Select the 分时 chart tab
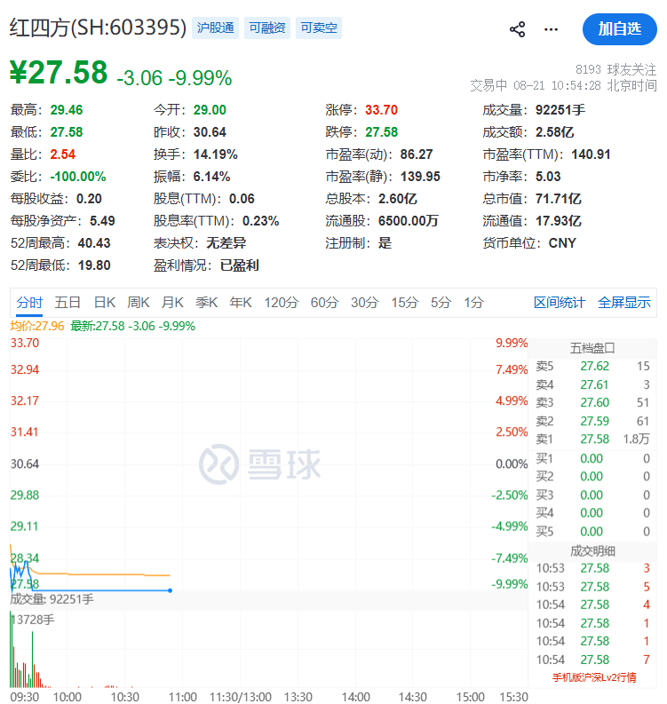667x704 pixels. pos(30,303)
